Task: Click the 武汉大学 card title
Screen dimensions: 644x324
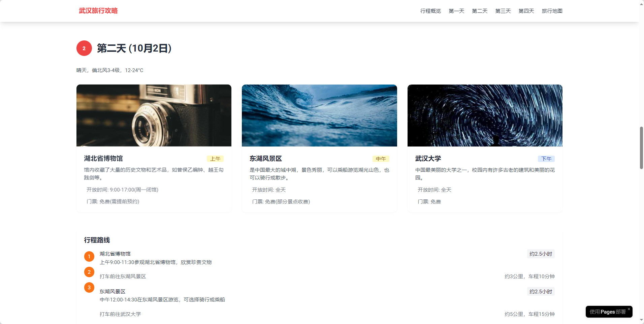Action: click(428, 158)
